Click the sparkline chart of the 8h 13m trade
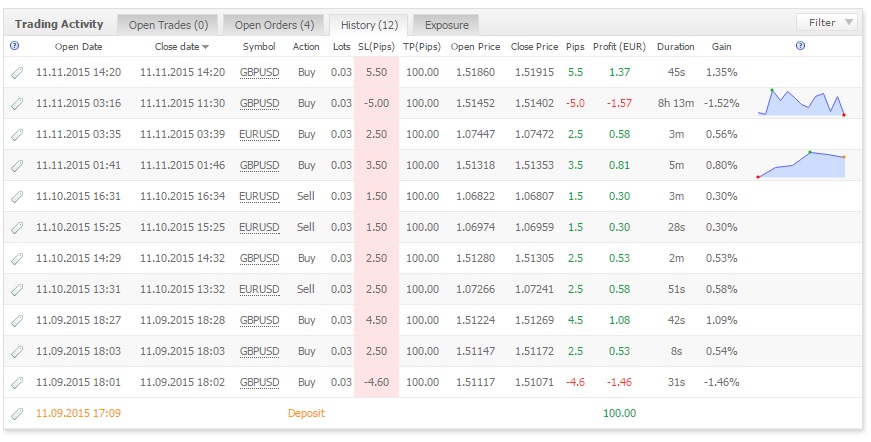This screenshot has width=871, height=442. click(801, 102)
